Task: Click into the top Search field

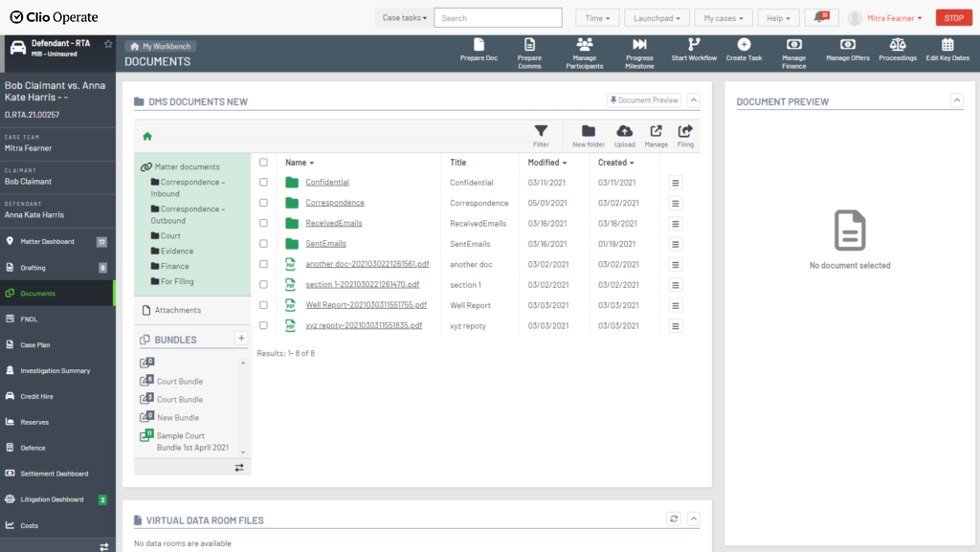Action: (498, 17)
